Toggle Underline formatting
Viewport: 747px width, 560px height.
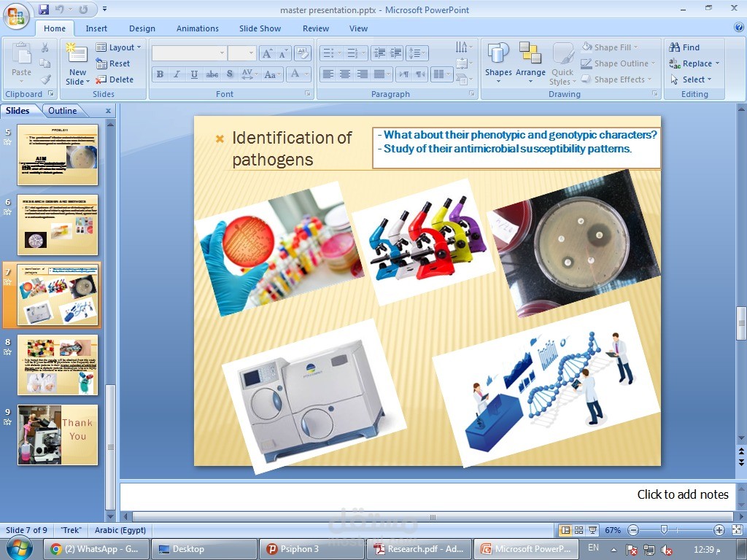pos(194,74)
